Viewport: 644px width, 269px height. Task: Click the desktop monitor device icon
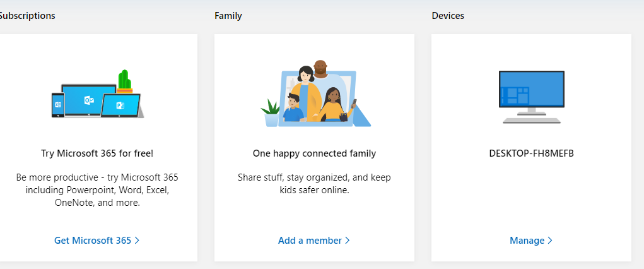pyautogui.click(x=532, y=97)
